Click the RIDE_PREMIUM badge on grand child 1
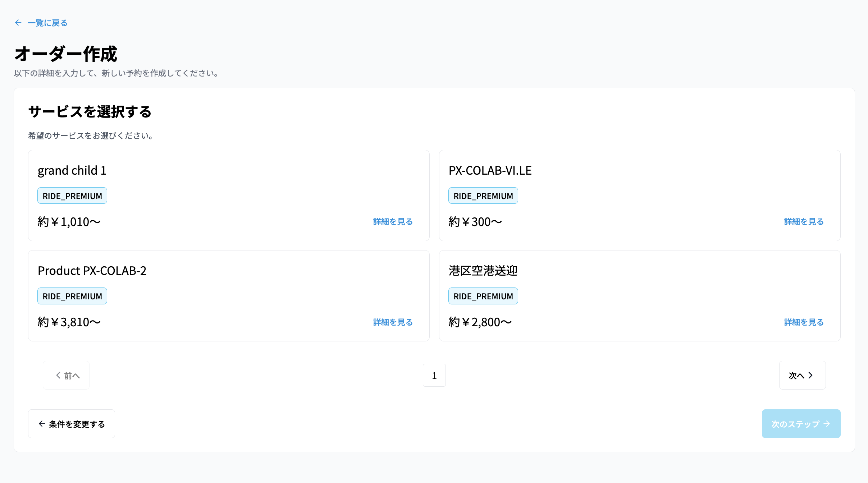The width and height of the screenshot is (868, 483). 72,195
